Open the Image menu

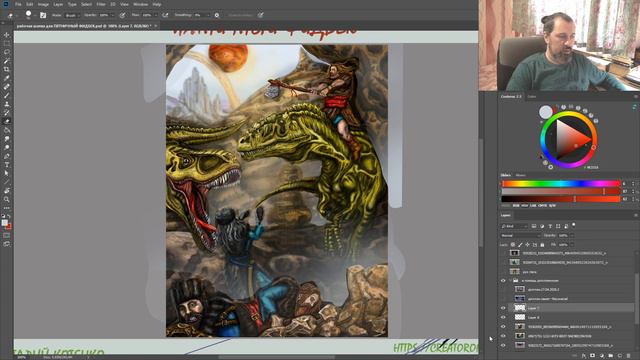pyautogui.click(x=43, y=4)
